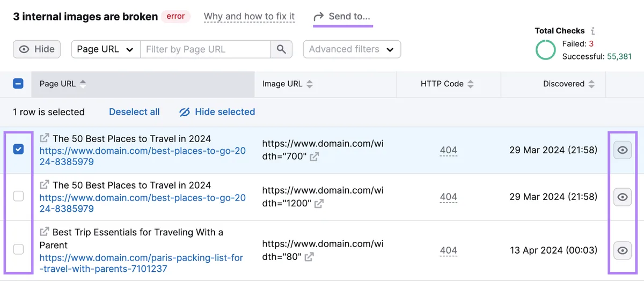Click Hide selected
644x282 pixels.
(x=217, y=112)
